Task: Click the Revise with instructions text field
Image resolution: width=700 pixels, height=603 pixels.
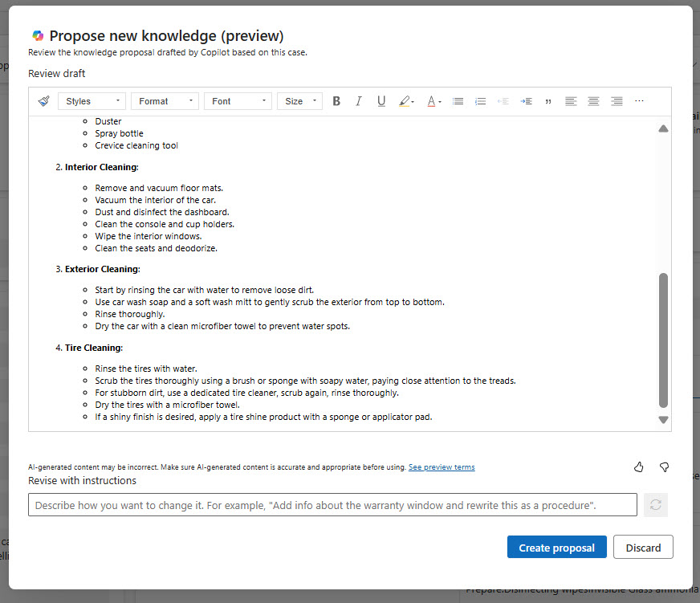Action: pyautogui.click(x=332, y=505)
